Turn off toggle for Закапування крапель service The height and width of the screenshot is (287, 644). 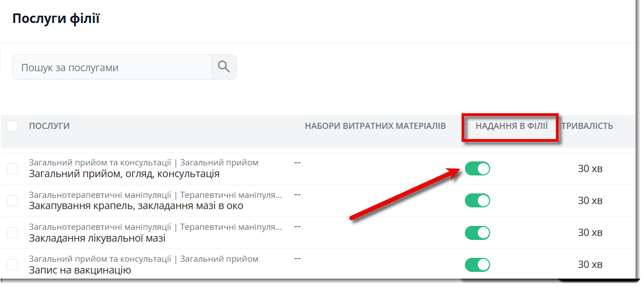coord(477,201)
